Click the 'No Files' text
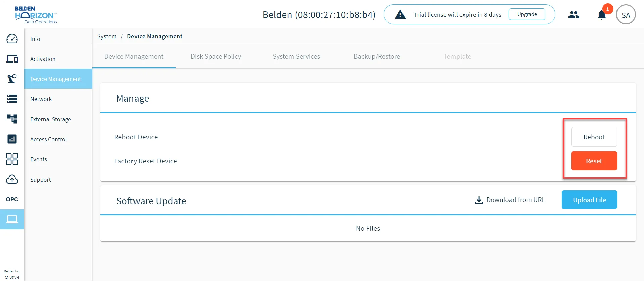This screenshot has width=644, height=281. (x=368, y=228)
